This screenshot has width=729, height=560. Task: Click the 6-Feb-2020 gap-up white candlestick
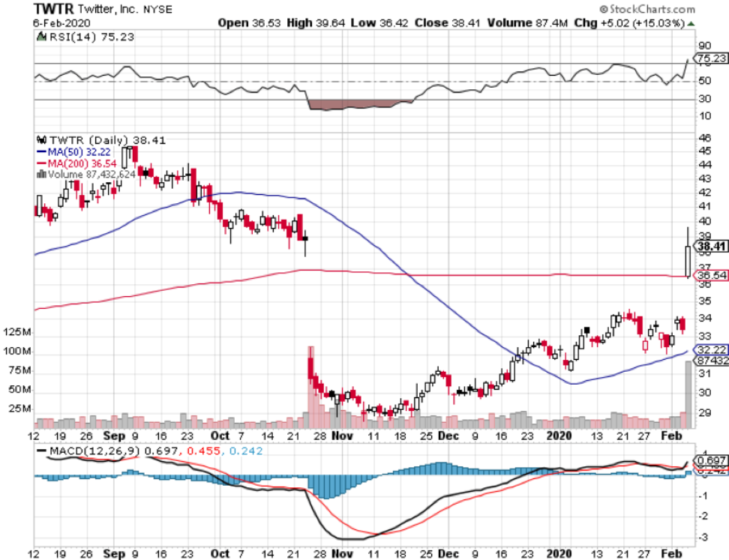point(688,253)
